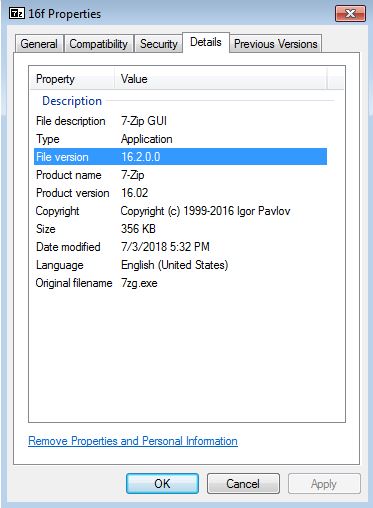This screenshot has height=508, width=373.
Task: Select the Original filename row
Action: 180,283
